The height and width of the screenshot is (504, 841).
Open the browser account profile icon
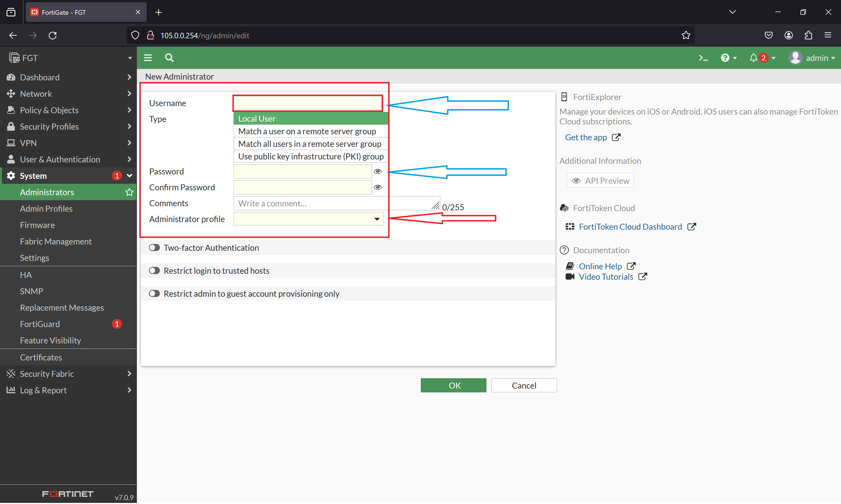789,35
